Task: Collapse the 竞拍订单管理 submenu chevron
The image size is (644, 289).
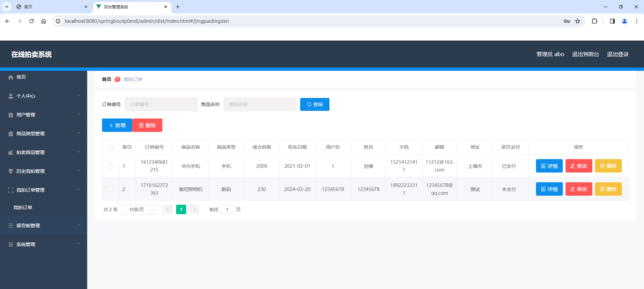Action: point(78,189)
